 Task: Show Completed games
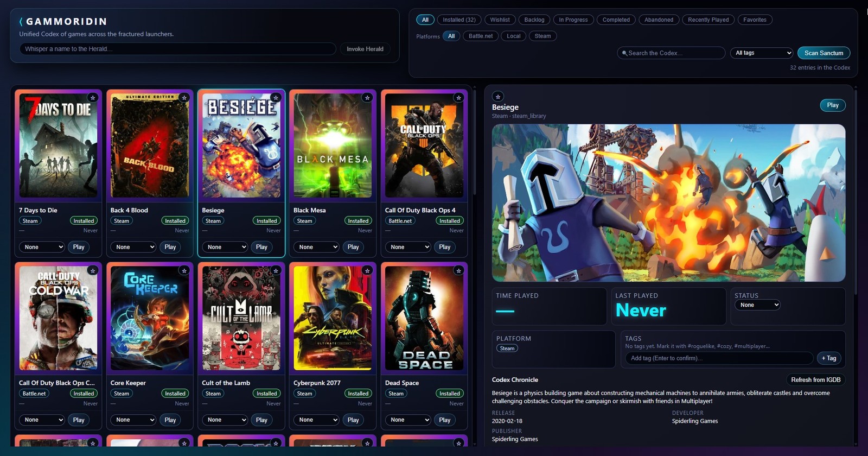pyautogui.click(x=616, y=20)
